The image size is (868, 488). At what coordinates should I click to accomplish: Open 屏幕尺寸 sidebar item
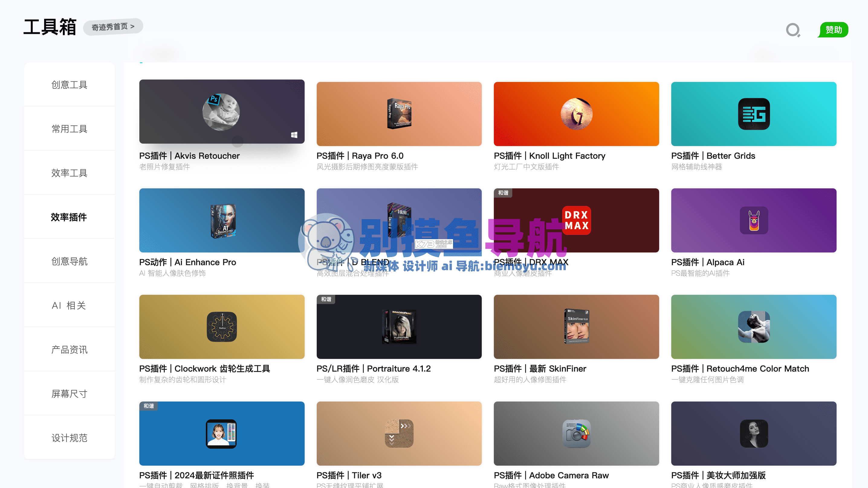click(x=70, y=394)
